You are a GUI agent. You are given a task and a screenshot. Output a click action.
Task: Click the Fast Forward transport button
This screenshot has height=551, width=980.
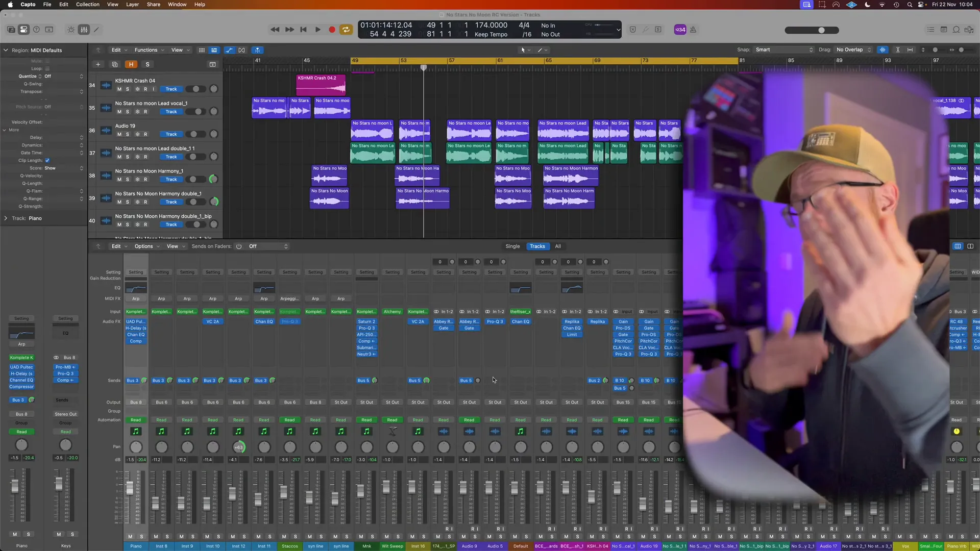pyautogui.click(x=289, y=30)
